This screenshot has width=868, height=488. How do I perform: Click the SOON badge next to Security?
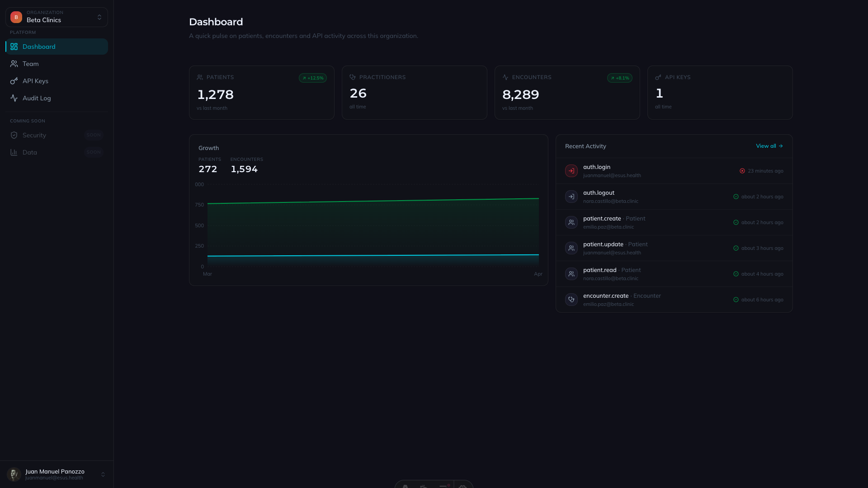pyautogui.click(x=94, y=135)
